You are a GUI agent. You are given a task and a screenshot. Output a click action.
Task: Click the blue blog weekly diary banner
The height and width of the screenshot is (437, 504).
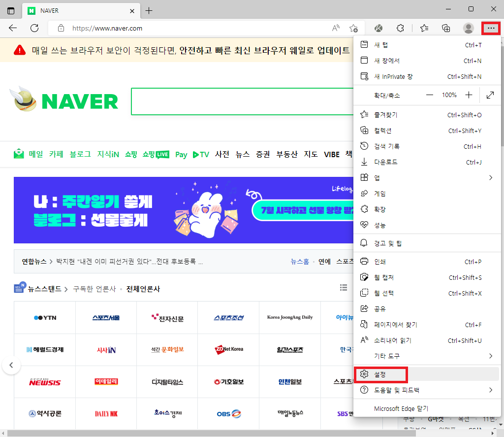pyautogui.click(x=184, y=210)
